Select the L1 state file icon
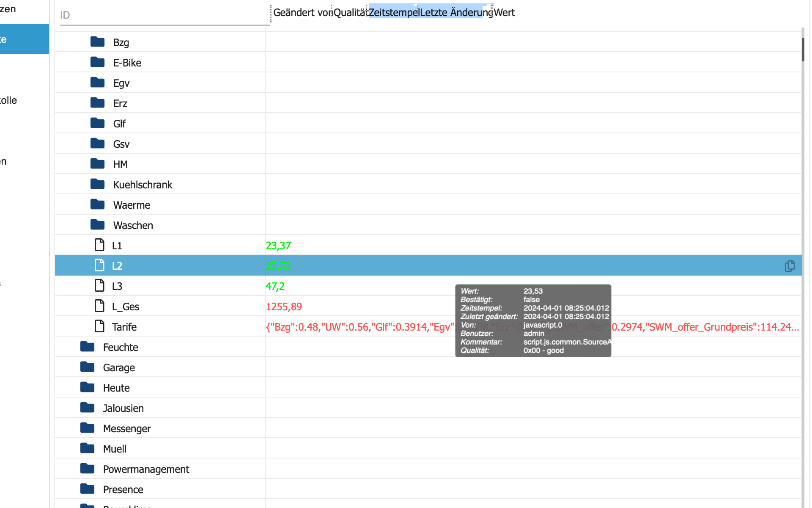This screenshot has width=812, height=508. click(99, 245)
